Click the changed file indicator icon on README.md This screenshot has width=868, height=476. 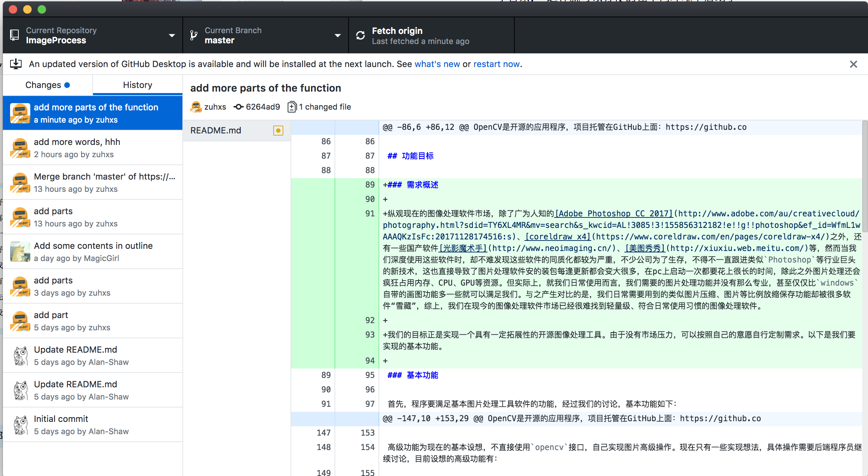coord(278,130)
